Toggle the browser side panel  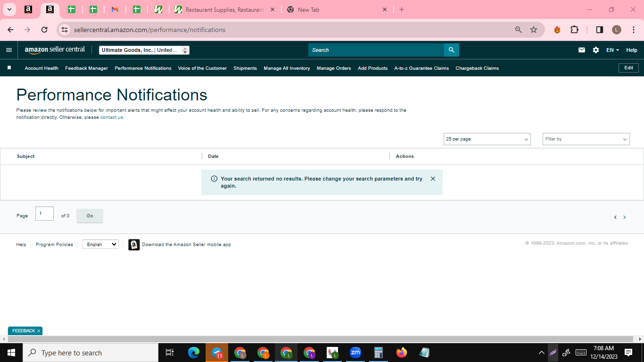point(600,30)
